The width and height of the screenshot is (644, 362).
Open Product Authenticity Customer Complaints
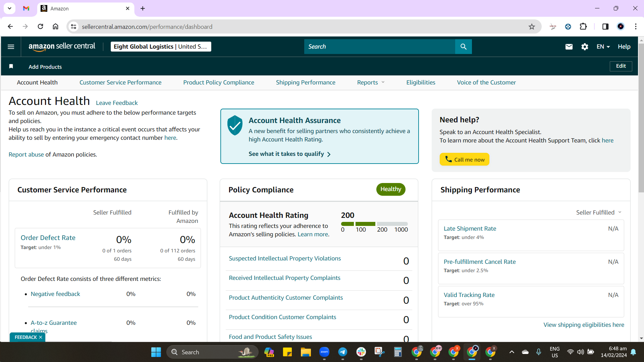pyautogui.click(x=286, y=298)
